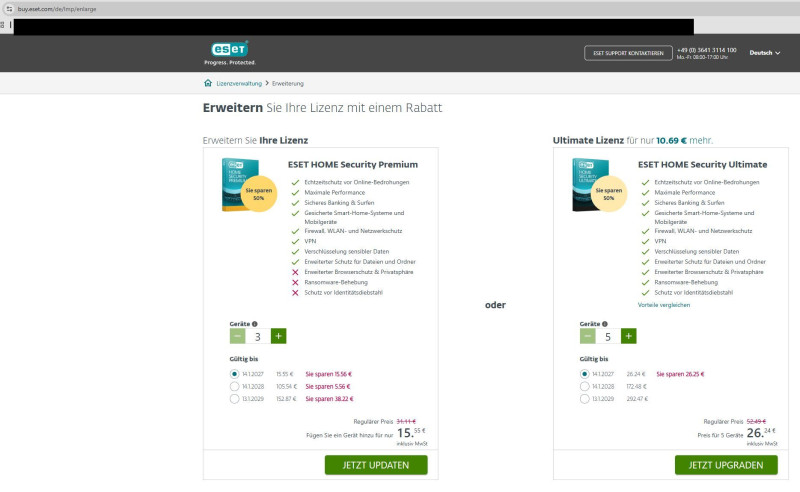
Task: Click Ultimate large price 26.24 €
Action: [x=761, y=433]
